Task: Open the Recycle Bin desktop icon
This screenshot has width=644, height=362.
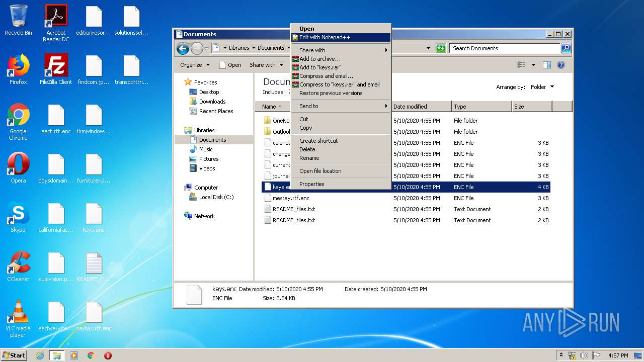Action: pyautogui.click(x=18, y=20)
